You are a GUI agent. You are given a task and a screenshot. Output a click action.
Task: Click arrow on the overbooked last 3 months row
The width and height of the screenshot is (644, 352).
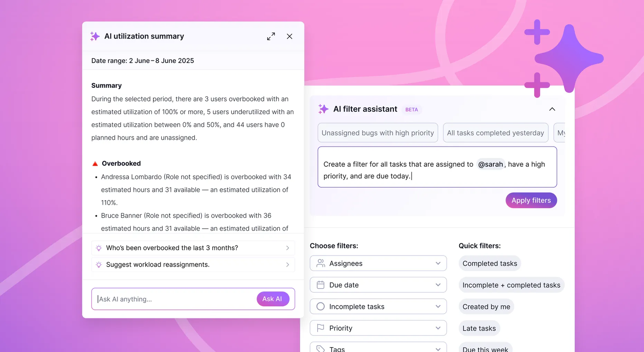click(x=287, y=248)
